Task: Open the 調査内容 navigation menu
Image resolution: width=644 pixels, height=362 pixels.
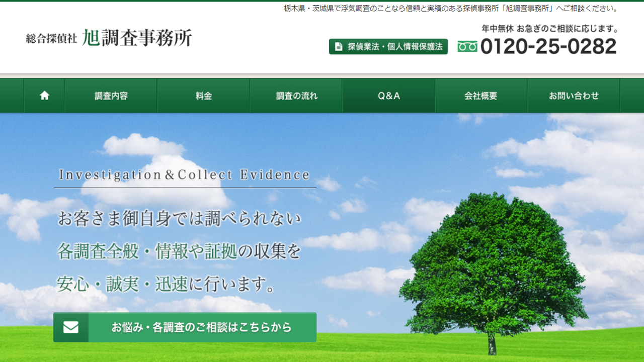Action: point(110,95)
